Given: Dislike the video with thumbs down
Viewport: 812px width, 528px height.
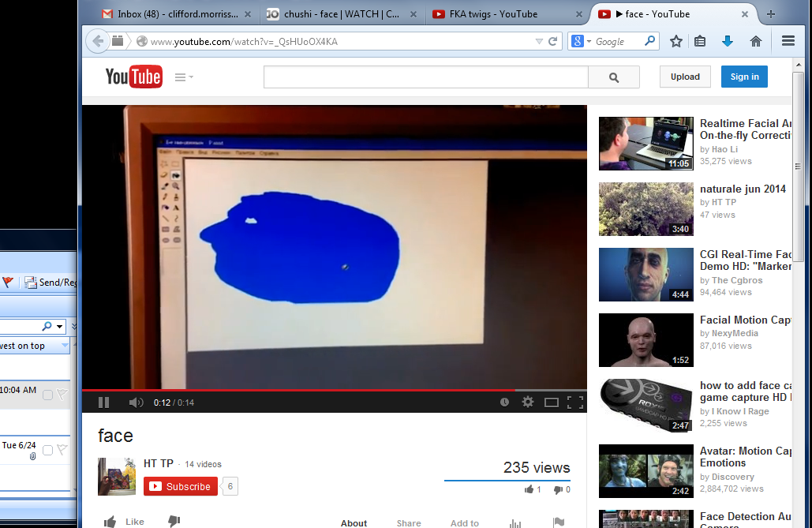Looking at the screenshot, I should pos(174,521).
